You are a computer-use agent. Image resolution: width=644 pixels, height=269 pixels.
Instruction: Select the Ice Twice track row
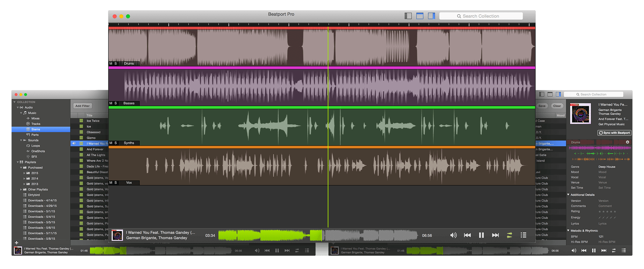pyautogui.click(x=89, y=121)
